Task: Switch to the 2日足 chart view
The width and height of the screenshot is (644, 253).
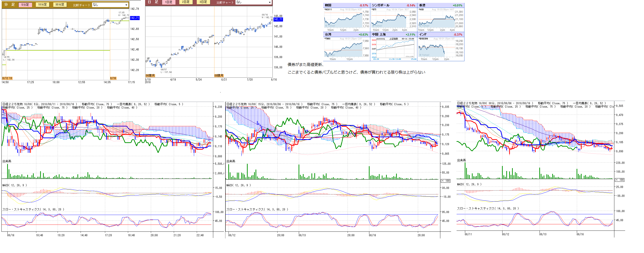Action: pyautogui.click(x=186, y=2)
